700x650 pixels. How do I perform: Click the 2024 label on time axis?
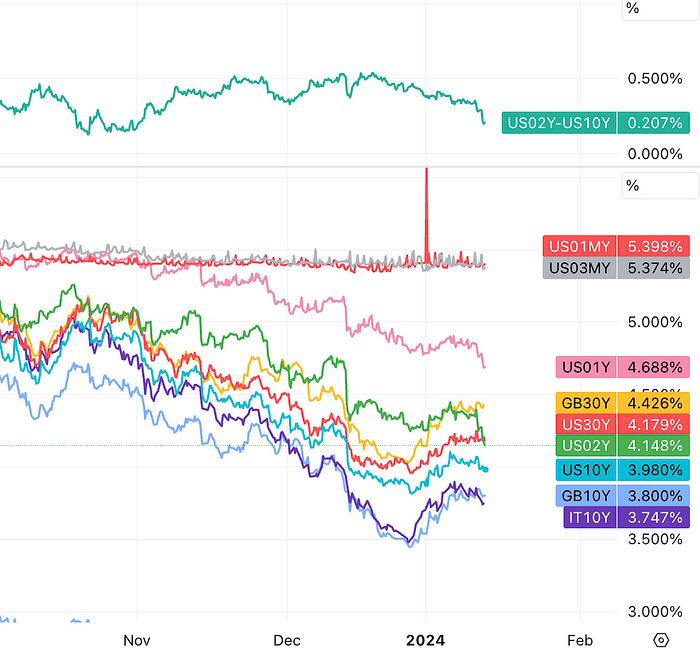(428, 639)
